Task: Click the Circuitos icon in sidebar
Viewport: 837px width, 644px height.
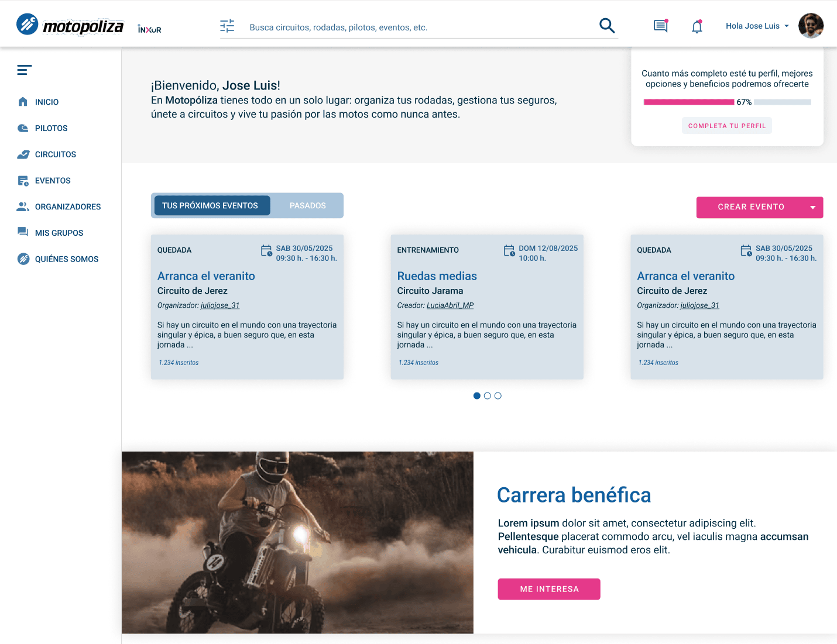Action: (22, 154)
